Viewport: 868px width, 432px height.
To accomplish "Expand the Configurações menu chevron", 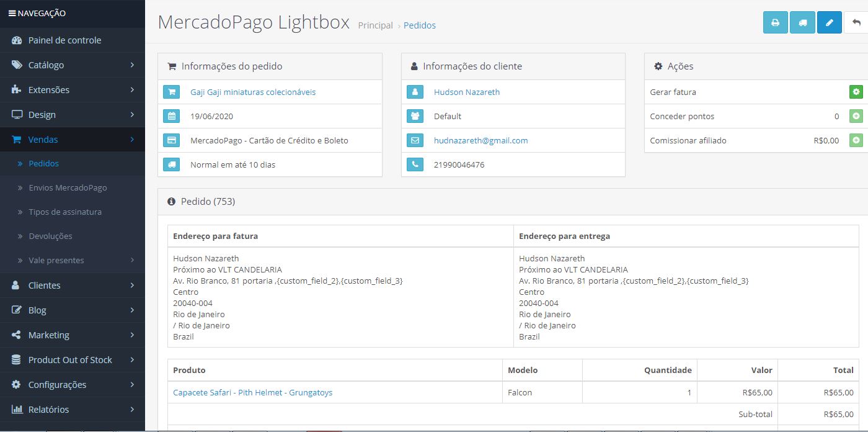I will coord(132,384).
